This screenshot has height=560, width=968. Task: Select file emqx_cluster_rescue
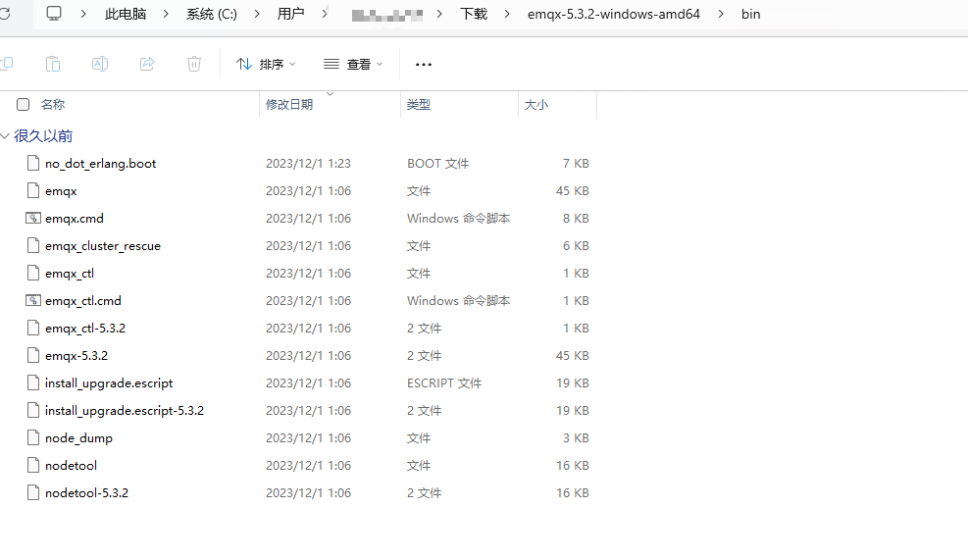(102, 246)
